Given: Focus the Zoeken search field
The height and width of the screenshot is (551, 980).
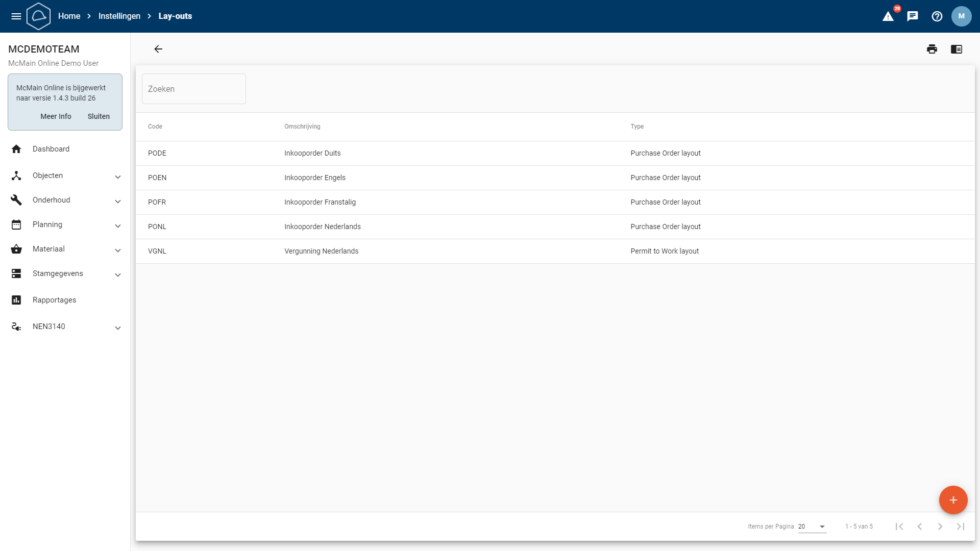Looking at the screenshot, I should (x=194, y=89).
